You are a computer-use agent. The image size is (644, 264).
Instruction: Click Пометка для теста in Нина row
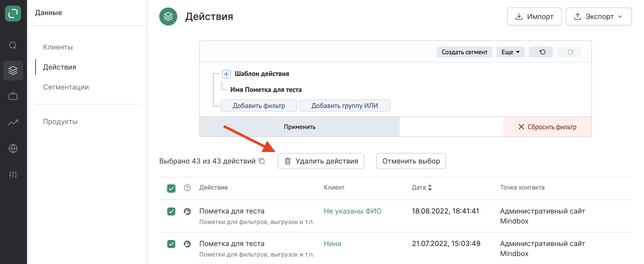[232, 243]
